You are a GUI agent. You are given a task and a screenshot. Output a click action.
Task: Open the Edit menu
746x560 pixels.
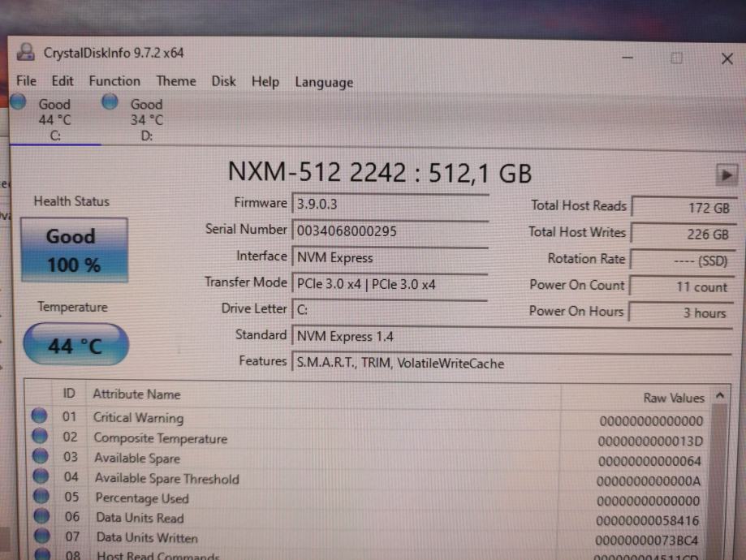click(63, 81)
